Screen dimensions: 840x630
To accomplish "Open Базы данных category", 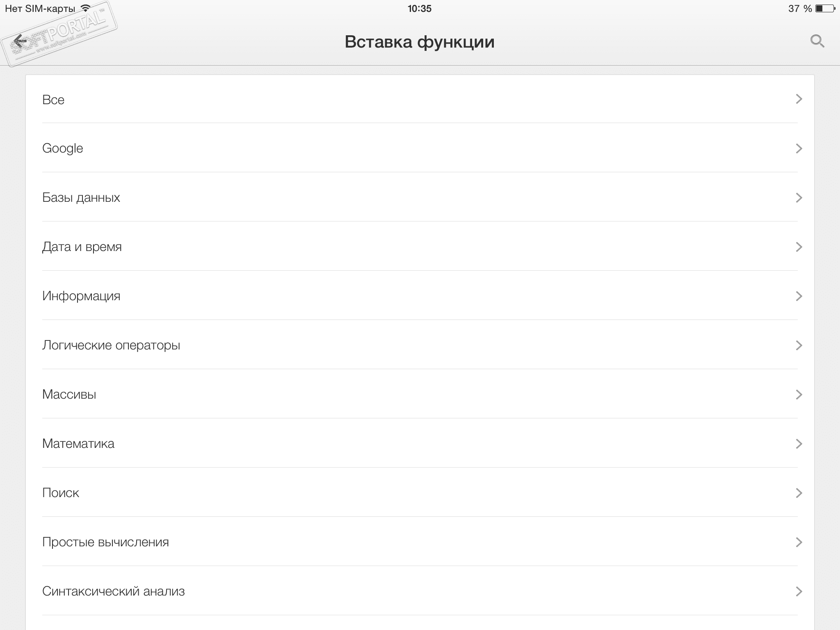I will click(81, 198).
